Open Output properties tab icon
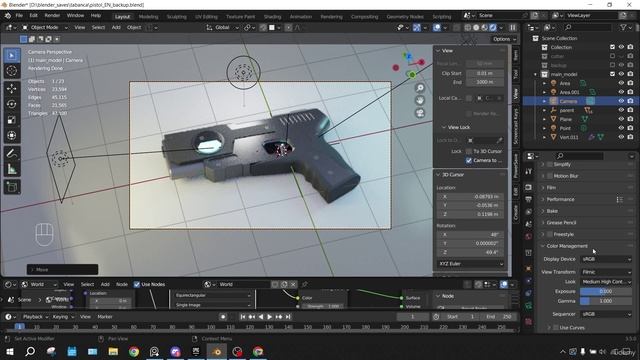The image size is (640, 360). pyautogui.click(x=529, y=200)
